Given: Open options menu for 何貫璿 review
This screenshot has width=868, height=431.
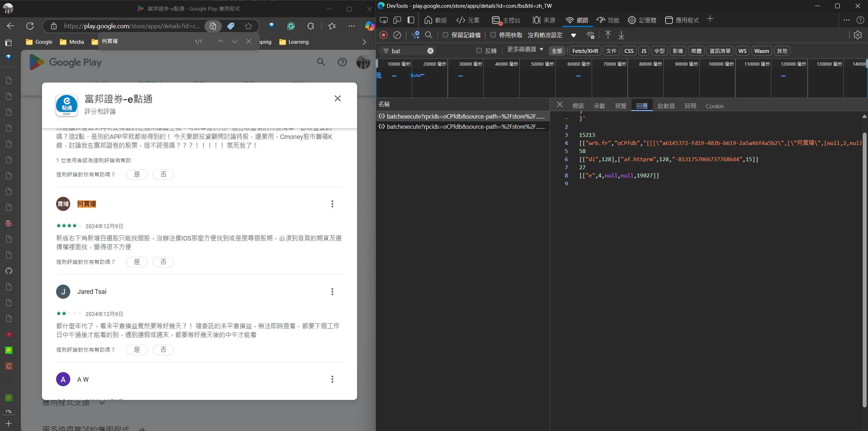Looking at the screenshot, I should click(332, 204).
